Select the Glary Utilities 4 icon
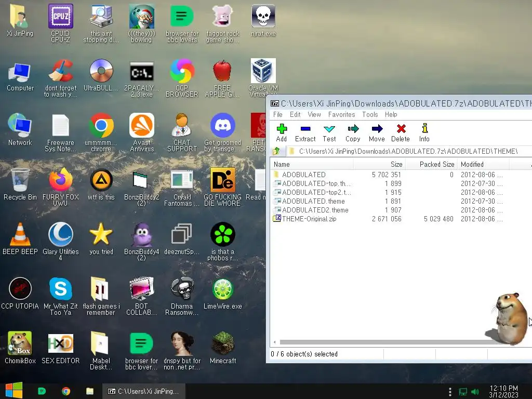The width and height of the screenshot is (532, 399). (60, 241)
